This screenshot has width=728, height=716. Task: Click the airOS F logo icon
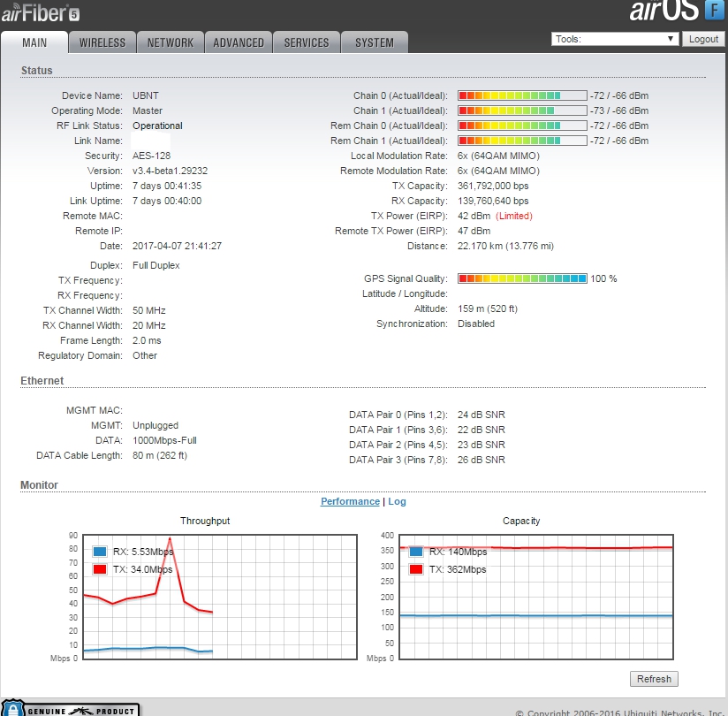coord(713,11)
